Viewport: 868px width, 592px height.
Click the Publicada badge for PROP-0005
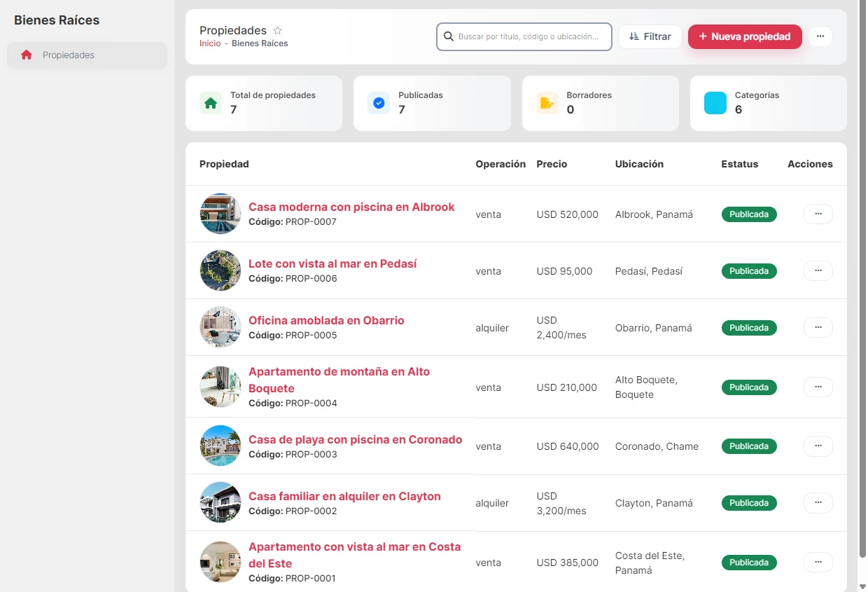pyautogui.click(x=749, y=328)
